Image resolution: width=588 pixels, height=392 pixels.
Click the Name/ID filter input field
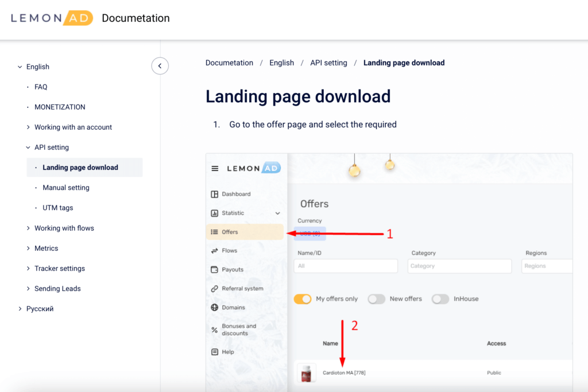click(x=346, y=266)
